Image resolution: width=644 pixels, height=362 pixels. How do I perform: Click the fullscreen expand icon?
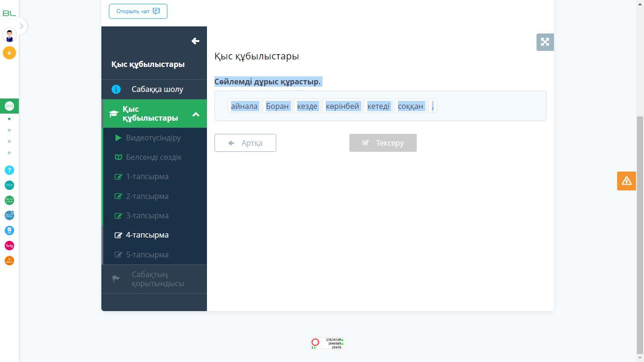[545, 42]
